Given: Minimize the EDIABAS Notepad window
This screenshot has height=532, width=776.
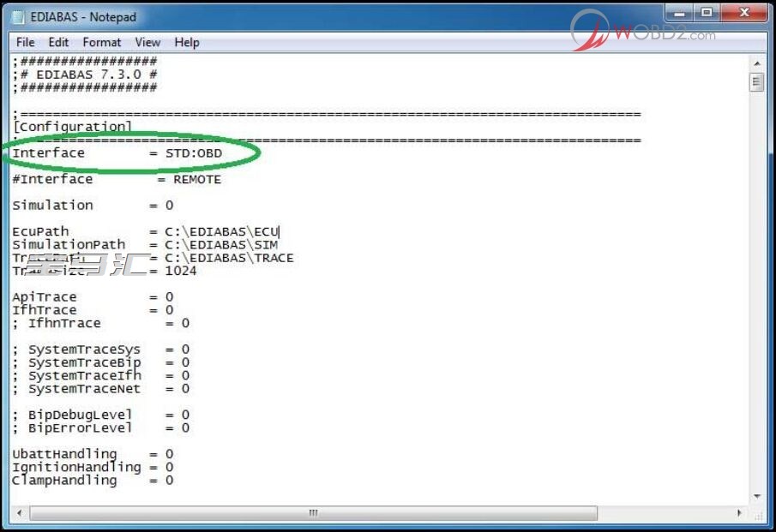Looking at the screenshot, I should (x=679, y=13).
